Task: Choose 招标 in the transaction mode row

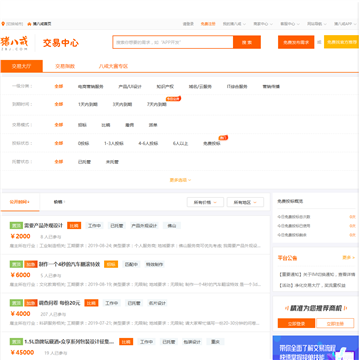Action: pos(82,125)
